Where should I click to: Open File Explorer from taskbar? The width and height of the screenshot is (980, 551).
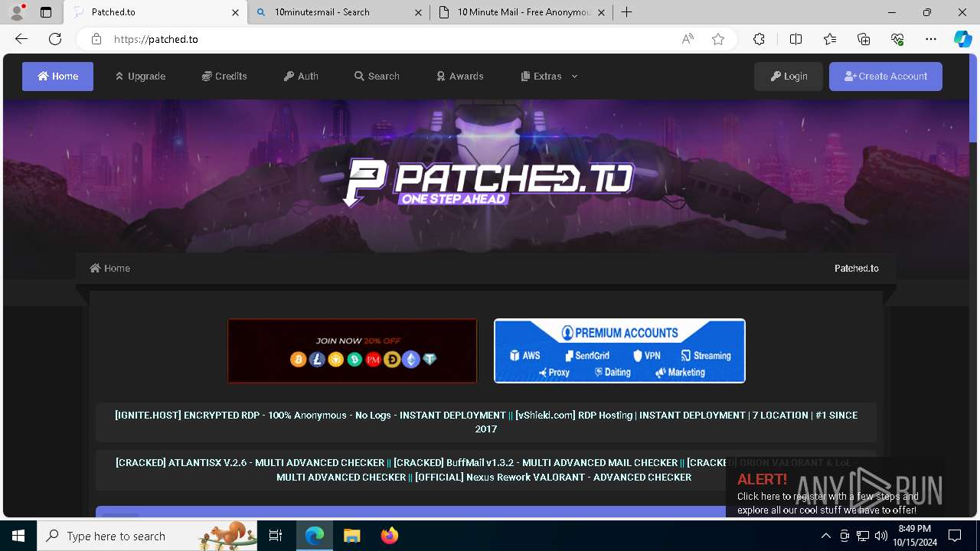(351, 536)
